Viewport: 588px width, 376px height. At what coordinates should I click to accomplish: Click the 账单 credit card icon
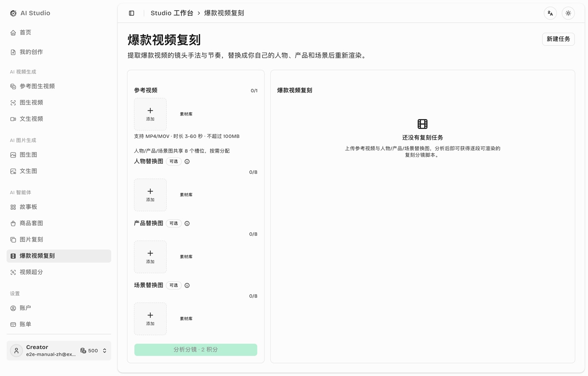point(13,325)
